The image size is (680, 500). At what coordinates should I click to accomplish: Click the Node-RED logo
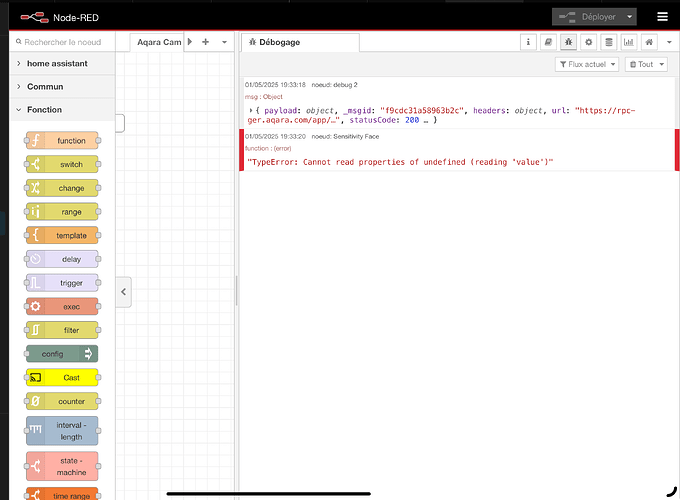click(x=35, y=17)
